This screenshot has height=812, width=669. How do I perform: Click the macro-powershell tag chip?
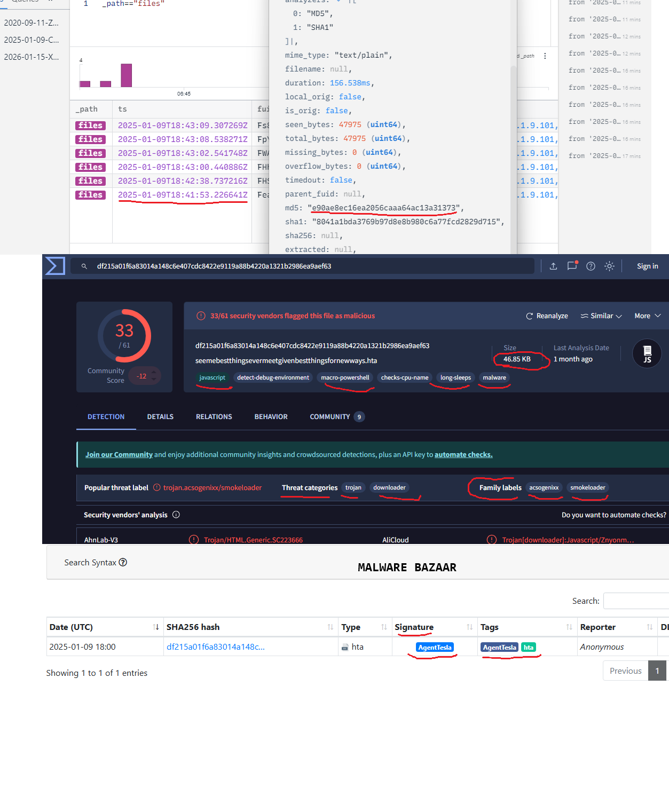(x=345, y=377)
